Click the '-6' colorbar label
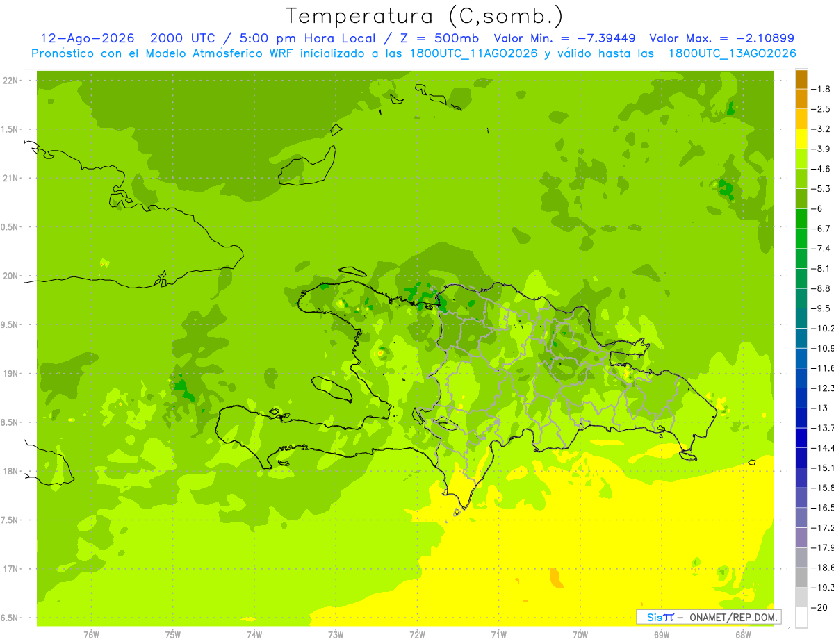 (x=819, y=208)
